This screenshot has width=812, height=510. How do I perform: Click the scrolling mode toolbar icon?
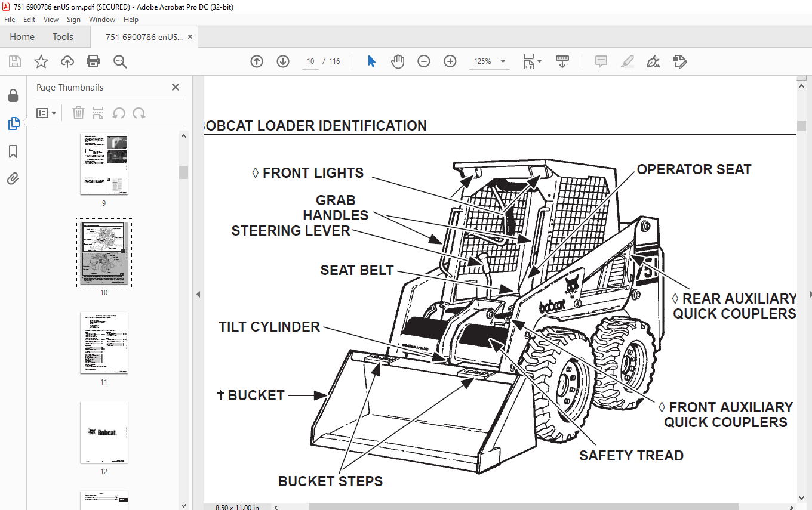[x=562, y=61]
